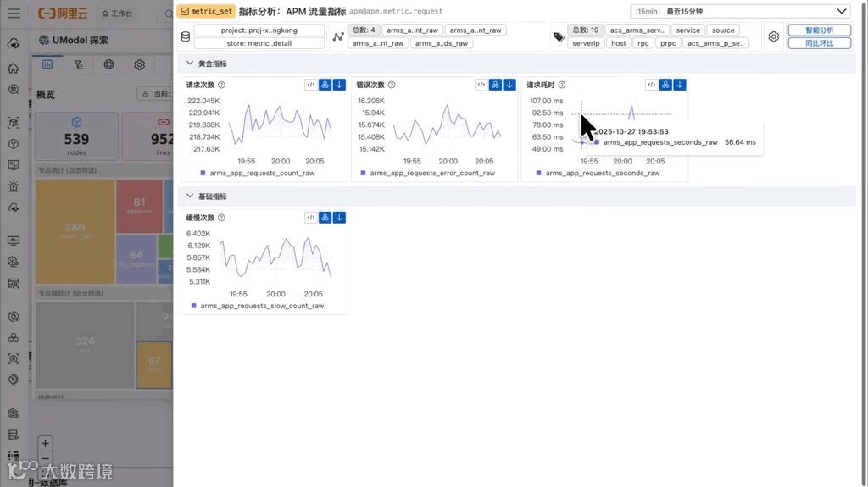The image size is (868, 487).
Task: Click filter tab icon in UModel panel
Action: [x=79, y=64]
